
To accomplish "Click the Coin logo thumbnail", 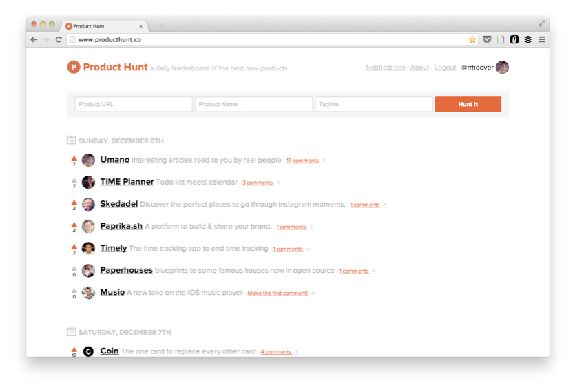I will tap(88, 351).
